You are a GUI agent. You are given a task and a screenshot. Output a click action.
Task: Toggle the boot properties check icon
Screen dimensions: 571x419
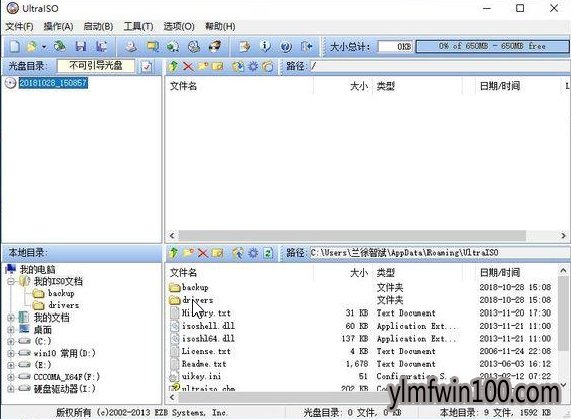coord(146,67)
